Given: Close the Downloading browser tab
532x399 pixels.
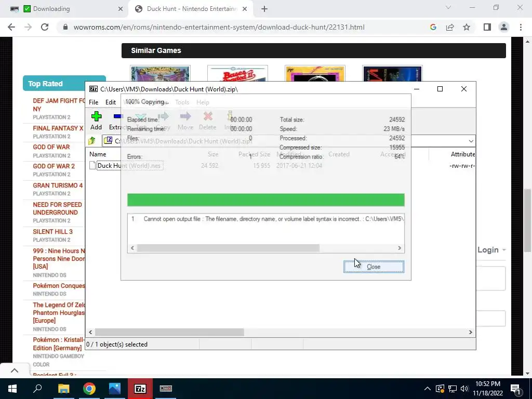Looking at the screenshot, I should click(x=121, y=9).
